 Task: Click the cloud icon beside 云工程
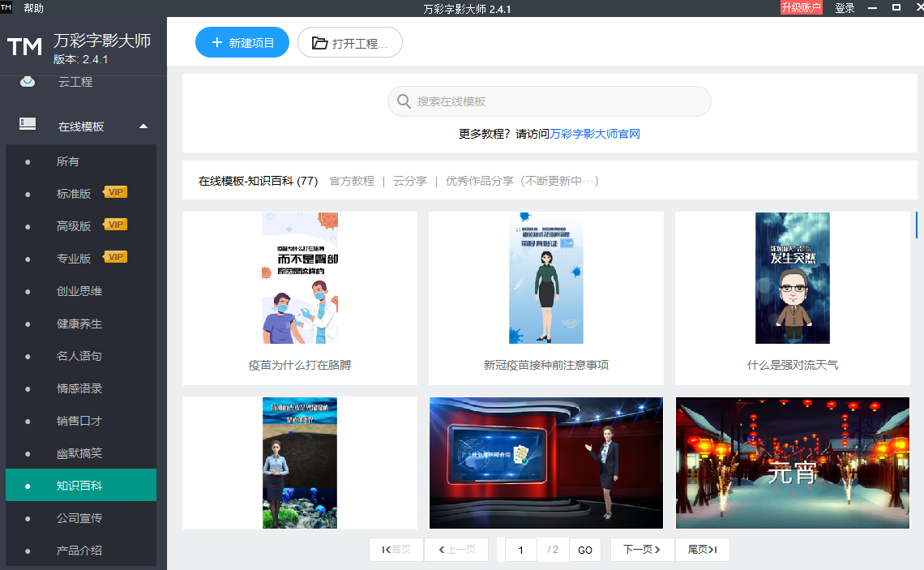28,81
